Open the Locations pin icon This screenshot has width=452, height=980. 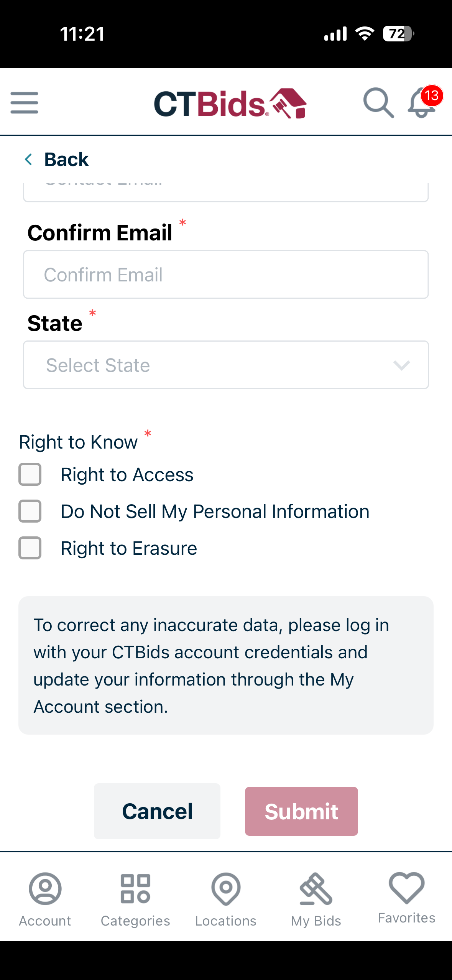click(226, 890)
